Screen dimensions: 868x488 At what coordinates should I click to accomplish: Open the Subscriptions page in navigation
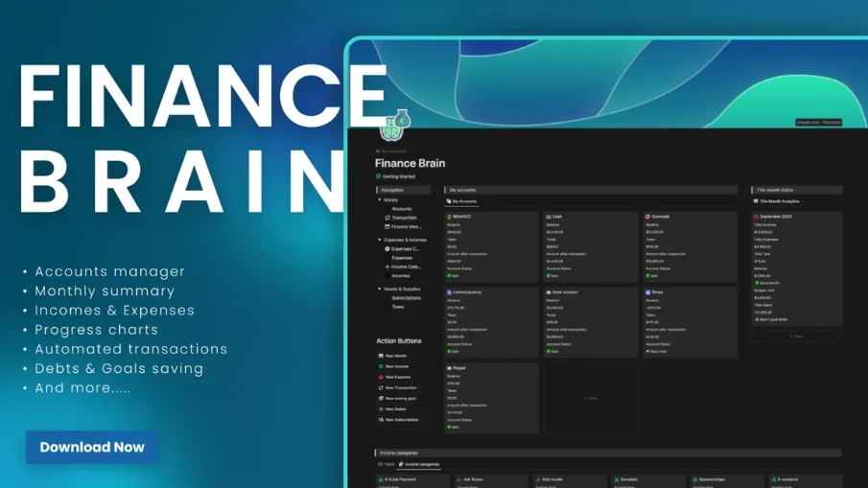(406, 298)
